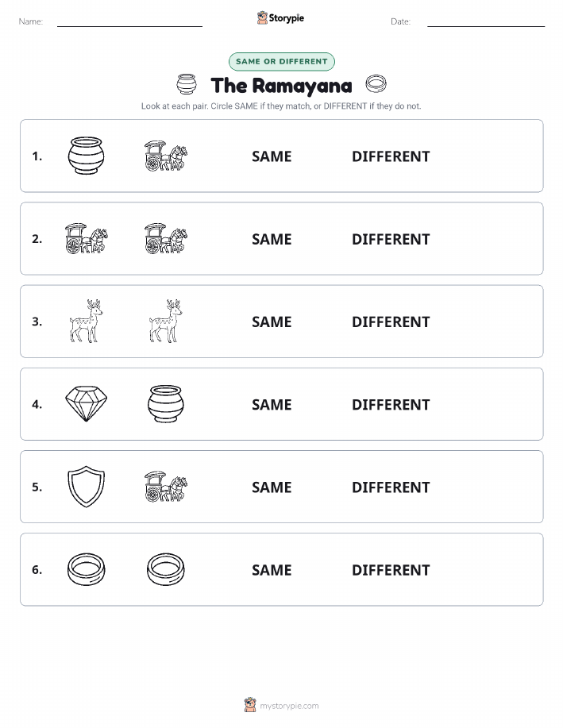563x728 pixels.
Task: Click the shield icon in row 5
Action: tap(86, 486)
